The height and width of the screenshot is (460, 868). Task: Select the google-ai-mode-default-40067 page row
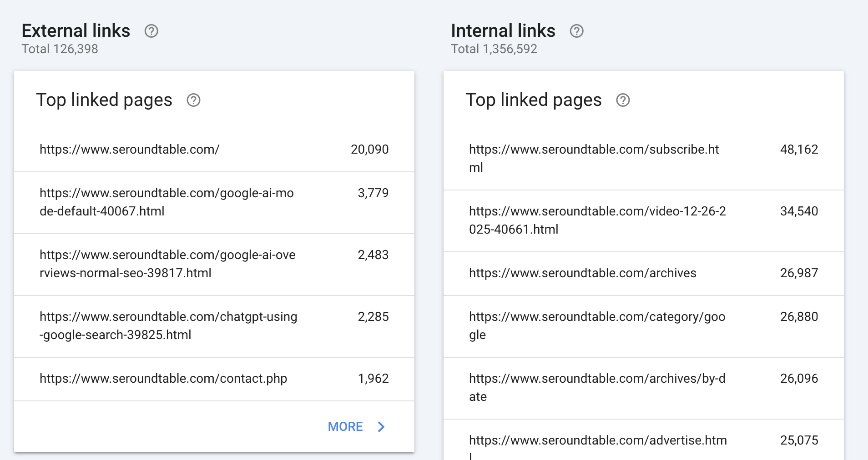tap(214, 202)
